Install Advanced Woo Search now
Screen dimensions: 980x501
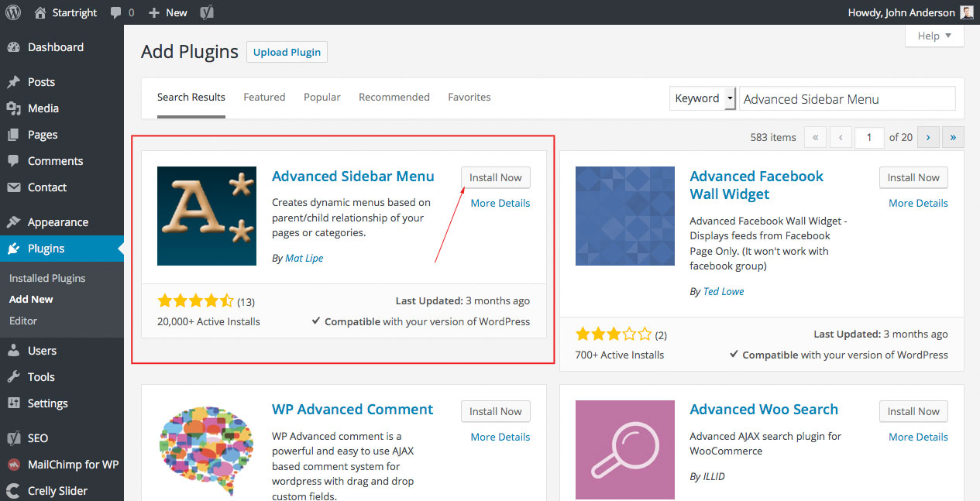913,411
